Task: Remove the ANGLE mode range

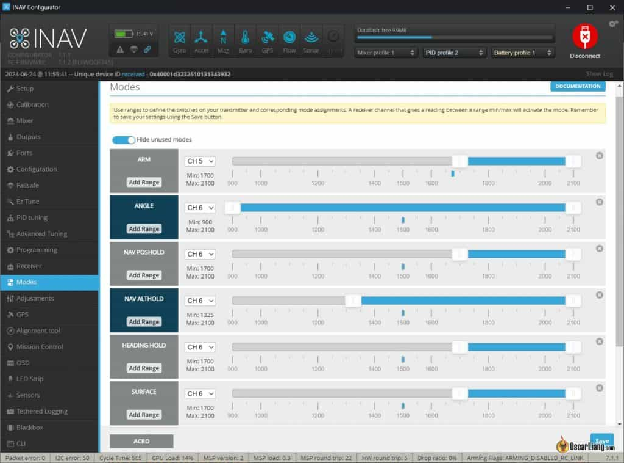Action: (x=599, y=202)
